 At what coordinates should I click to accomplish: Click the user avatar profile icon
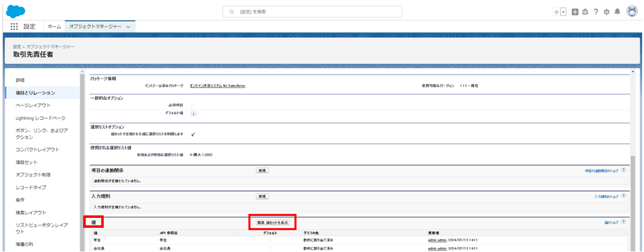coord(632,12)
